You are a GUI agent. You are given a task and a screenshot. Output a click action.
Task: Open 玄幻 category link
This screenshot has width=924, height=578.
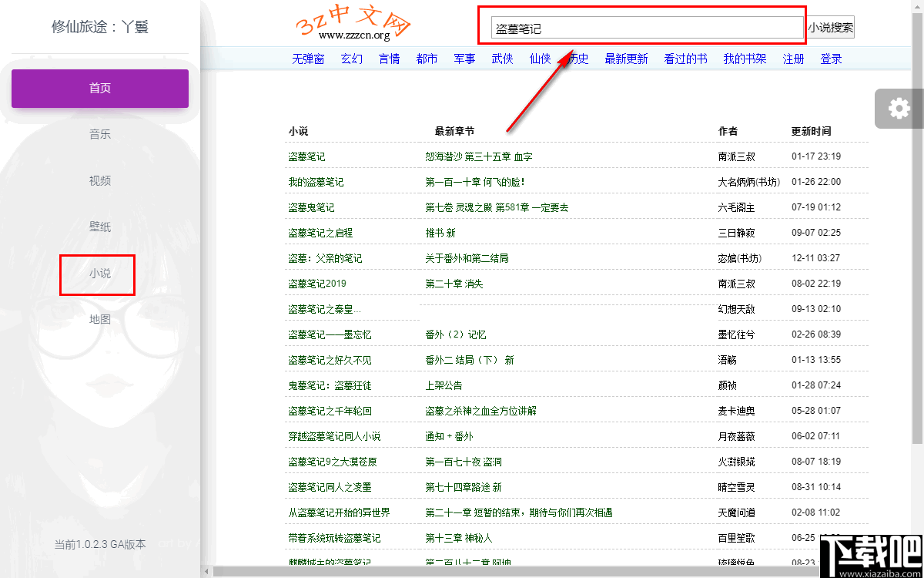352,59
